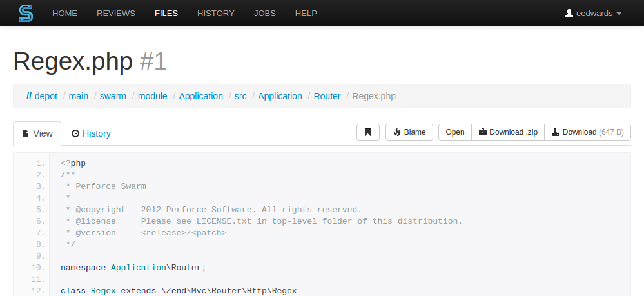Open the Application breadcrumb after src
This screenshot has width=644, height=296.
coord(280,96)
